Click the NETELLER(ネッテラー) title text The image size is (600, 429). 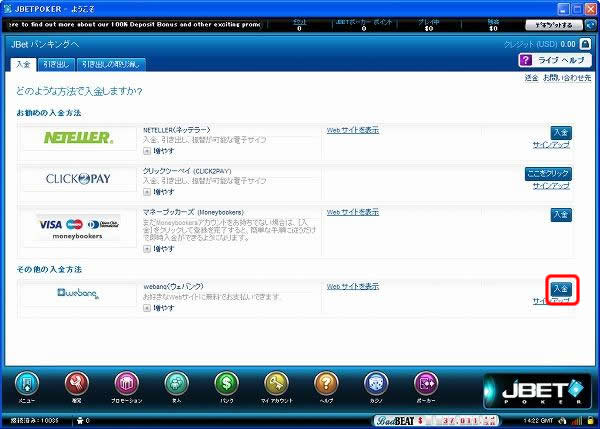tap(177, 130)
